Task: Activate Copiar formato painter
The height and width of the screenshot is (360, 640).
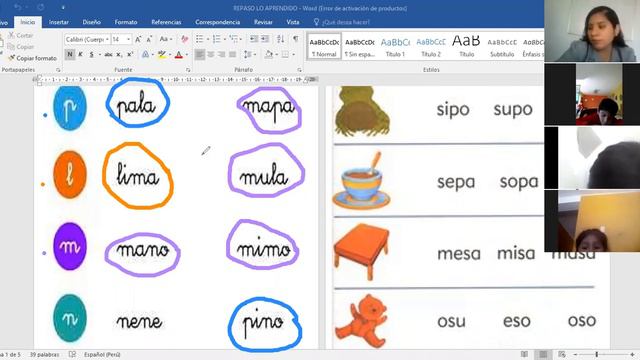Action: (32, 58)
